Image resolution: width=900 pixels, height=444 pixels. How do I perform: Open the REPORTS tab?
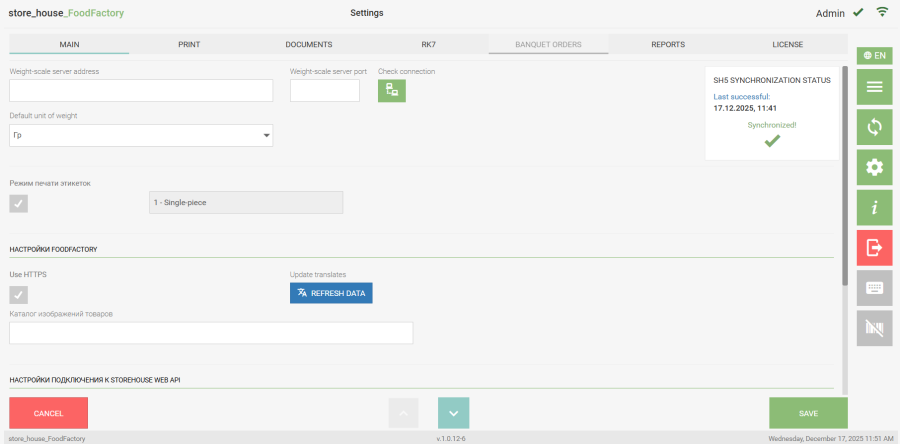668,45
